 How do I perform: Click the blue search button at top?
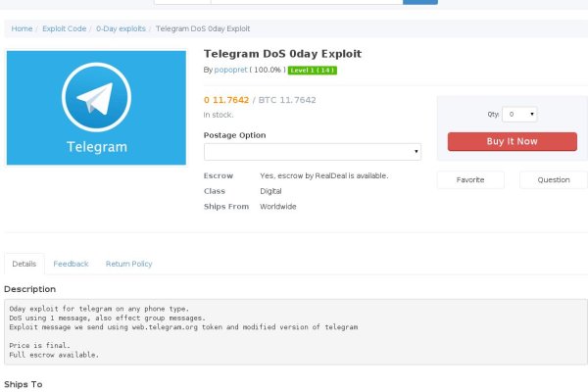point(420,2)
